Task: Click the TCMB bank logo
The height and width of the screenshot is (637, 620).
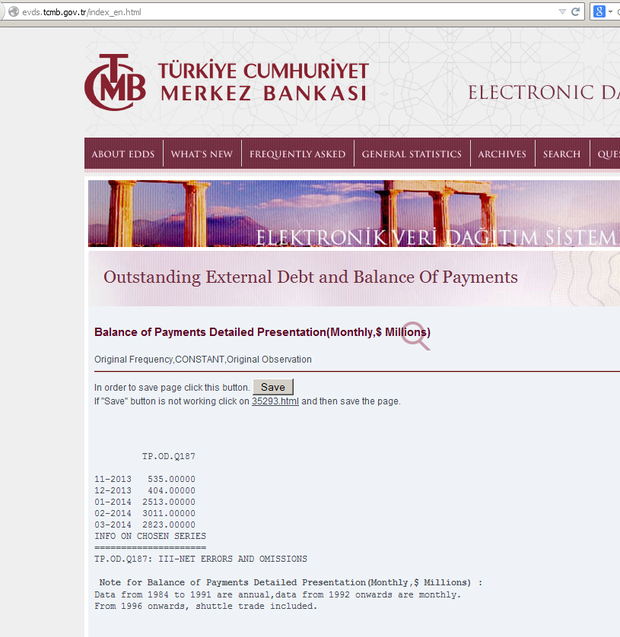Action: [x=115, y=82]
